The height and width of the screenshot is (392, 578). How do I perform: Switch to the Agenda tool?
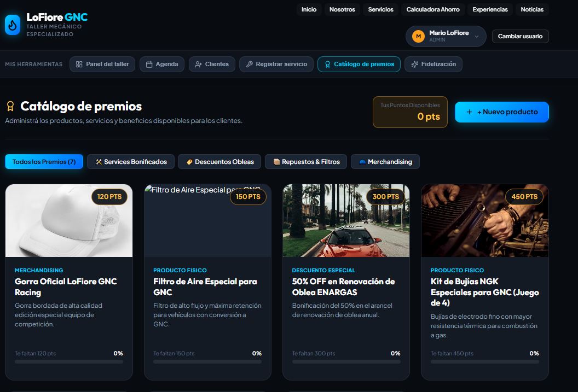[162, 65]
